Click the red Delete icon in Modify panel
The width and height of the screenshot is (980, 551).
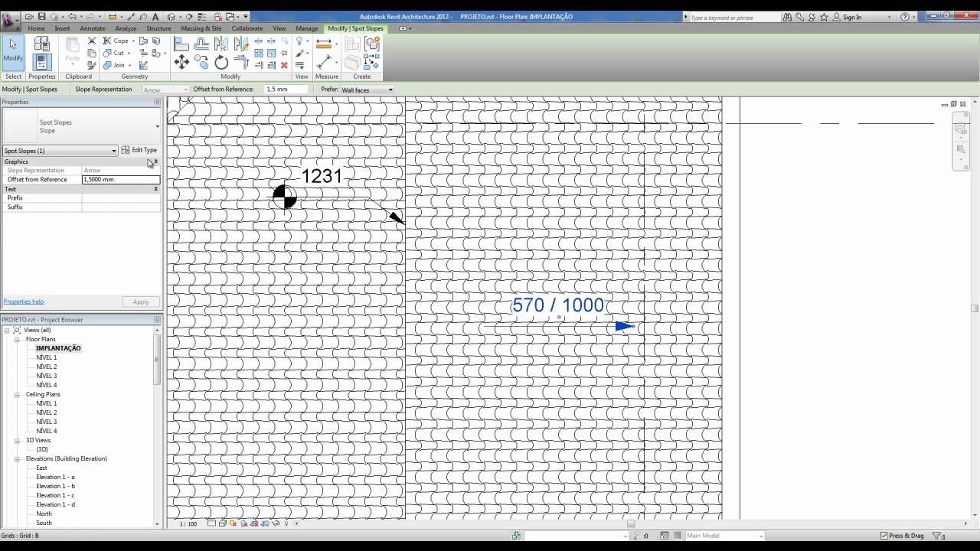284,65
